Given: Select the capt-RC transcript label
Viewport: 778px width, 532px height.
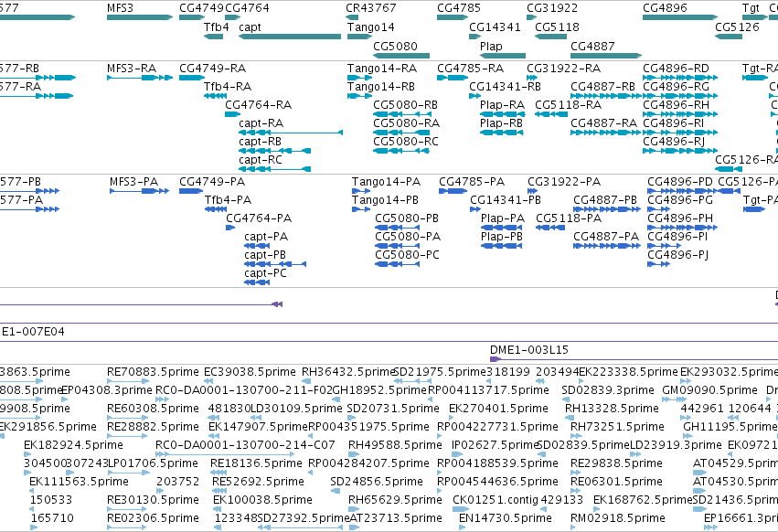Looking at the screenshot, I should point(260,160).
